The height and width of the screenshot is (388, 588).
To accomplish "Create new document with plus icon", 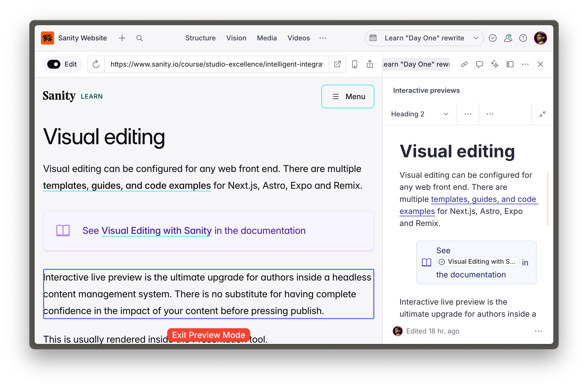I will point(122,38).
